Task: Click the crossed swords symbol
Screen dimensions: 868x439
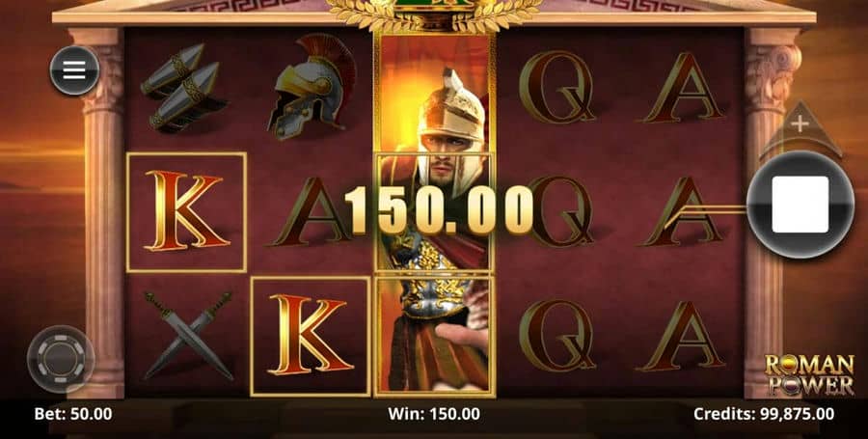Action: [188, 336]
